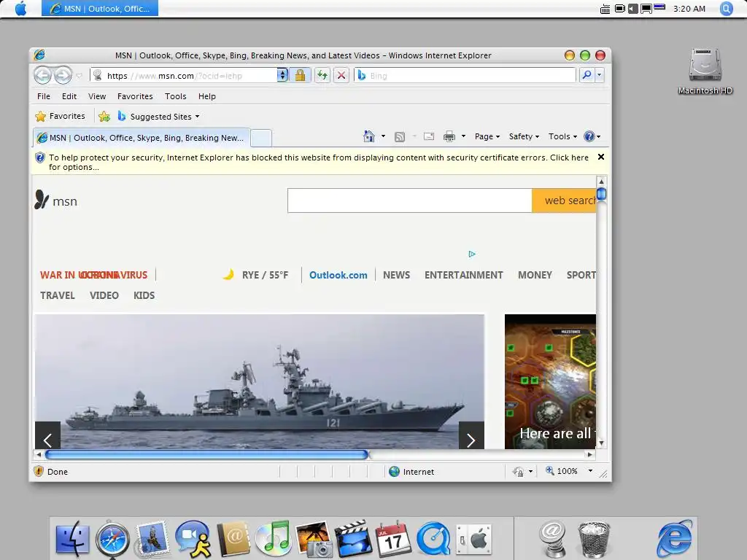Click the security lock icon beside address bar
747x560 pixels.
coord(300,75)
